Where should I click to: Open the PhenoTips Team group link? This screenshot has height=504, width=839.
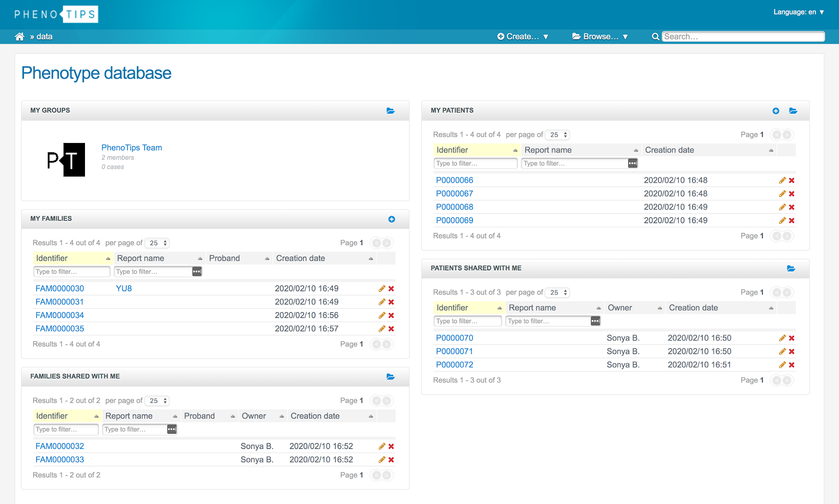coord(132,148)
